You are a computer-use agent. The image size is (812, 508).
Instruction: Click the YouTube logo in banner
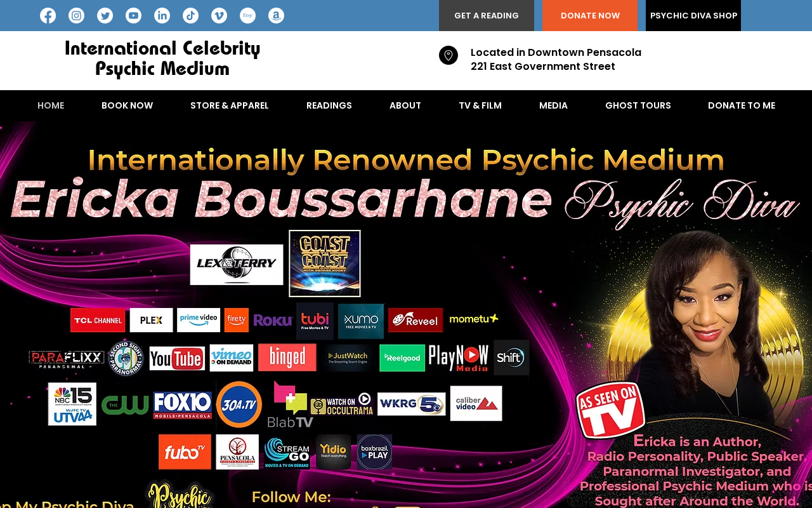coord(177,359)
